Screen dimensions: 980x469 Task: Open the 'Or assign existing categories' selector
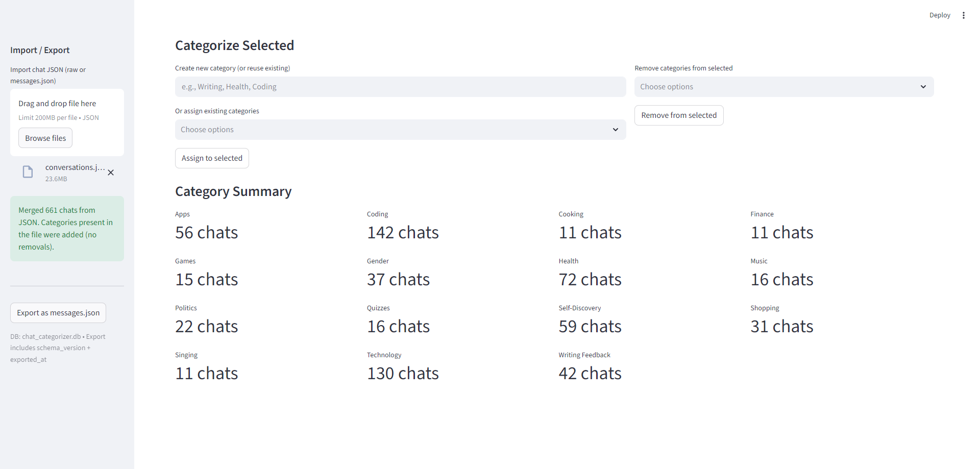click(x=393, y=130)
